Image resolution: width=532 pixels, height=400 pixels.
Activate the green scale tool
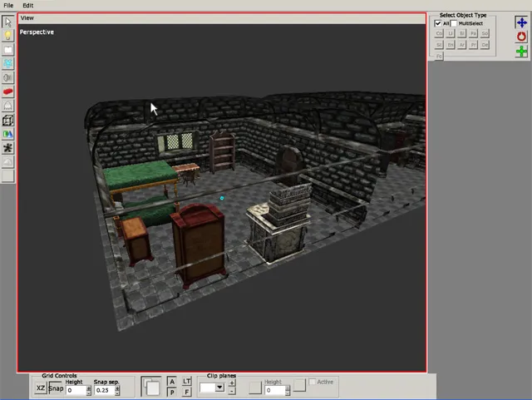pyautogui.click(x=521, y=52)
